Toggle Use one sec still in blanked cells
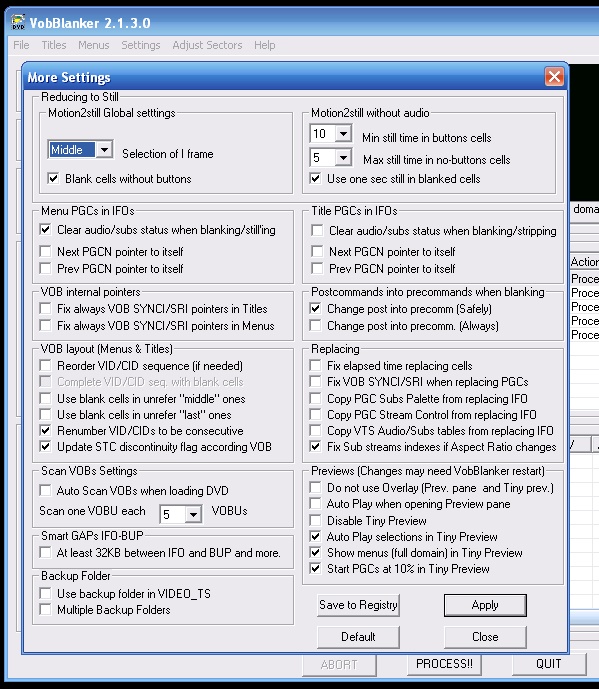The width and height of the screenshot is (599, 689). coord(315,178)
